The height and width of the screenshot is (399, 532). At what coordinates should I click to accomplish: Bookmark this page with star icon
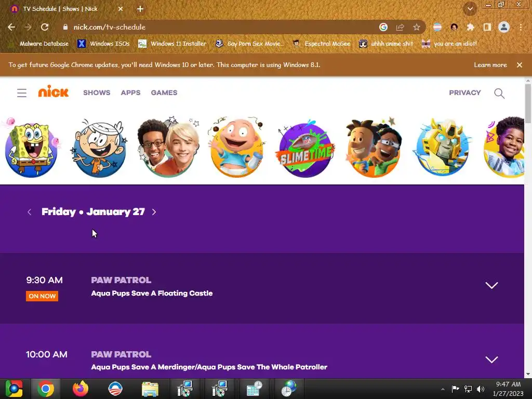tap(417, 27)
